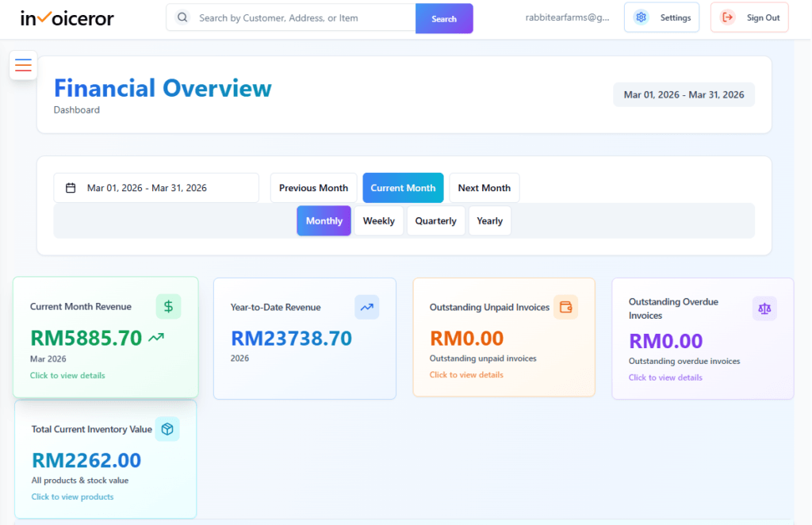Toggle the Weekly reporting view

click(x=378, y=220)
